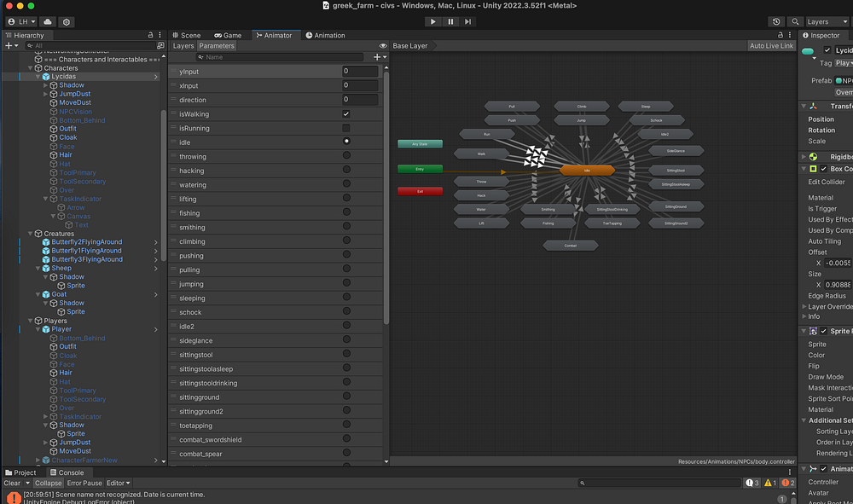Image resolution: width=853 pixels, height=504 pixels.
Task: Toggle Animator parameters panel eye icon
Action: (x=383, y=46)
